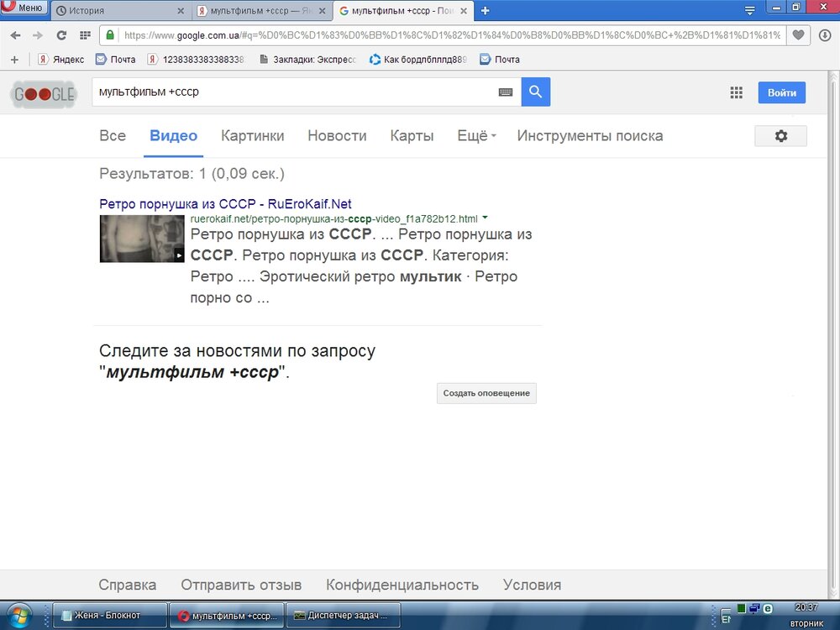Go back using the browser back arrow

point(15,35)
